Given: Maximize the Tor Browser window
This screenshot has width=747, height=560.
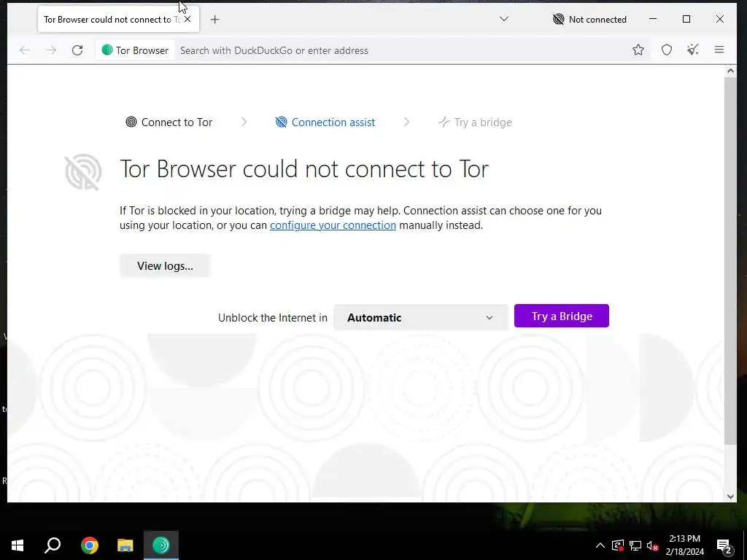Looking at the screenshot, I should (686, 19).
